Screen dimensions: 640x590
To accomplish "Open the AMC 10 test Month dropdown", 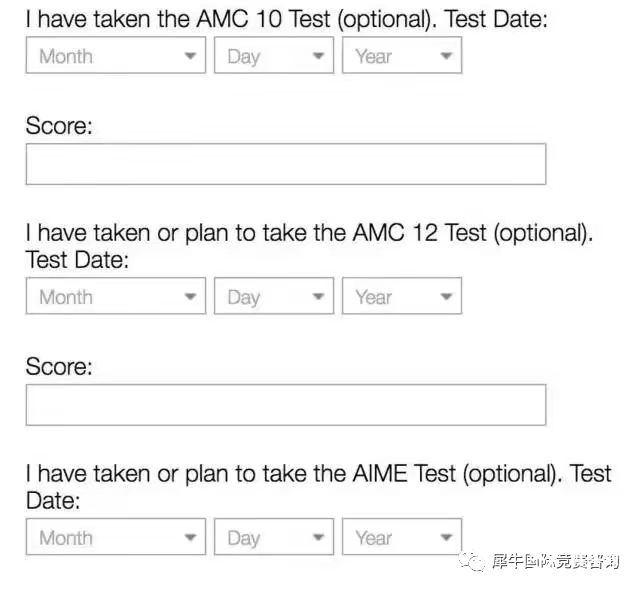I will [115, 56].
